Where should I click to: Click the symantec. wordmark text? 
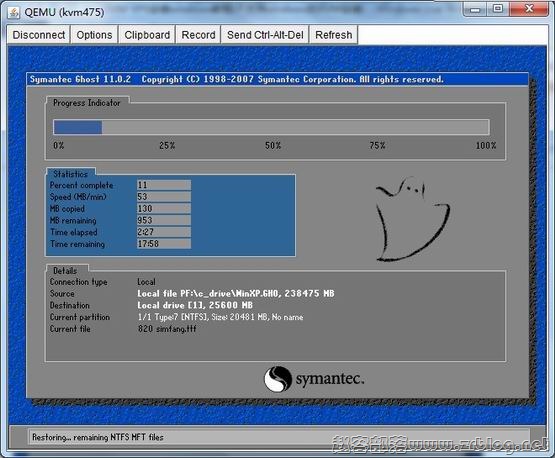pyautogui.click(x=330, y=379)
